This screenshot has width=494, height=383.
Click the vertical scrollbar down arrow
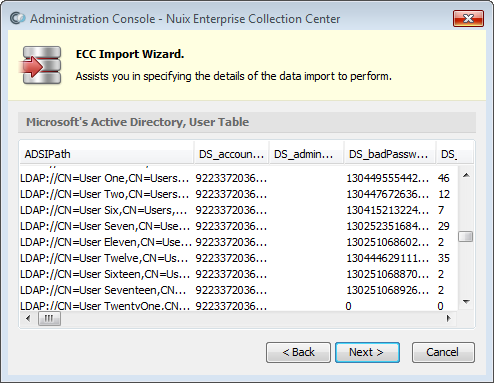tap(466, 302)
